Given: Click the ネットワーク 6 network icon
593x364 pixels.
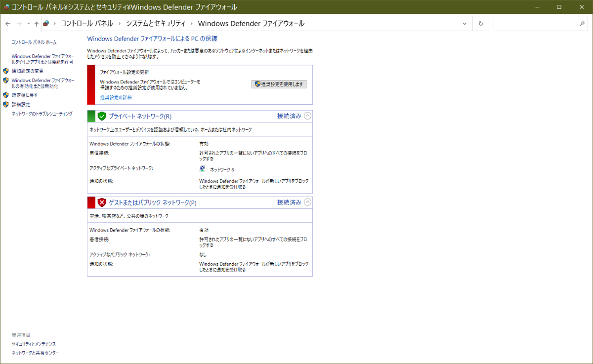Looking at the screenshot, I should (203, 168).
